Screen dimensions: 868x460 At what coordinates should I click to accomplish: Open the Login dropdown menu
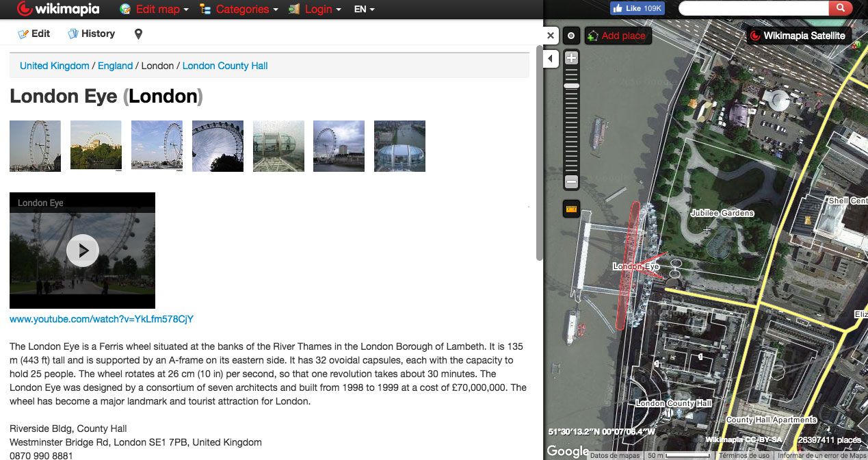[315, 10]
